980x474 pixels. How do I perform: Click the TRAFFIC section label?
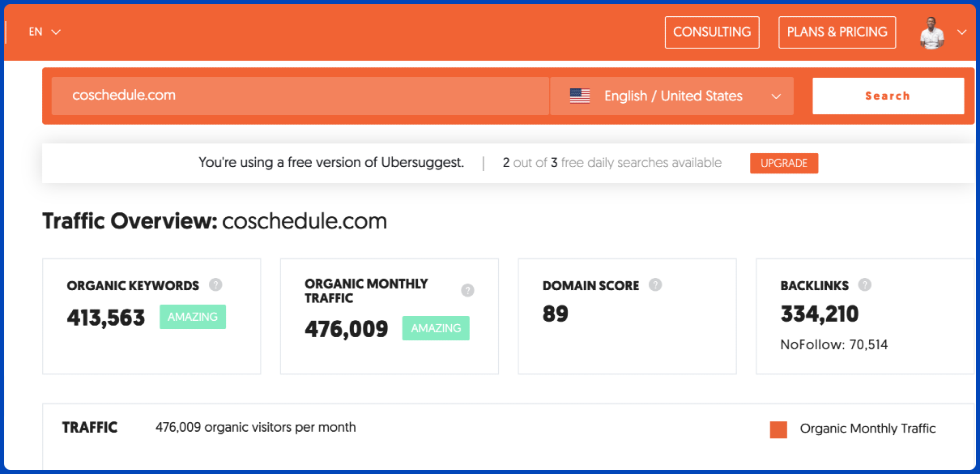pyautogui.click(x=90, y=427)
